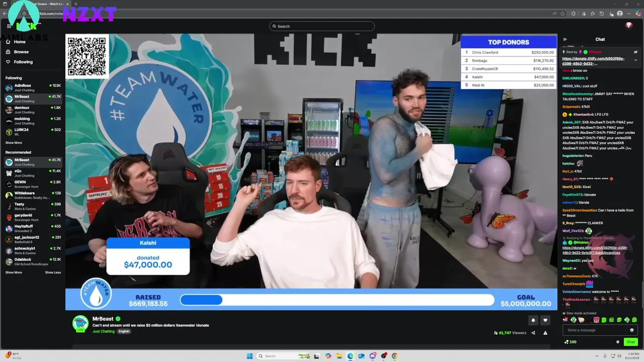644x362 pixels.
Task: Report stream with warning triangle icon
Action: [545, 333]
